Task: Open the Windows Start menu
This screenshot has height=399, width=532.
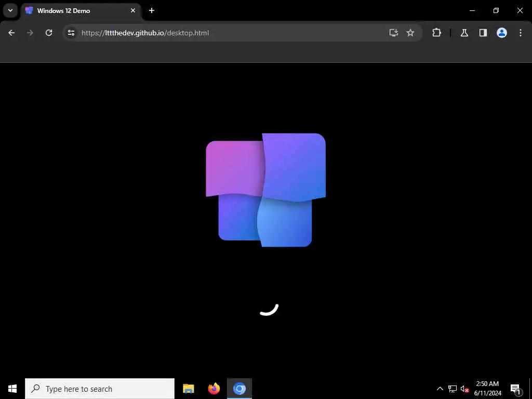Action: tap(12, 389)
